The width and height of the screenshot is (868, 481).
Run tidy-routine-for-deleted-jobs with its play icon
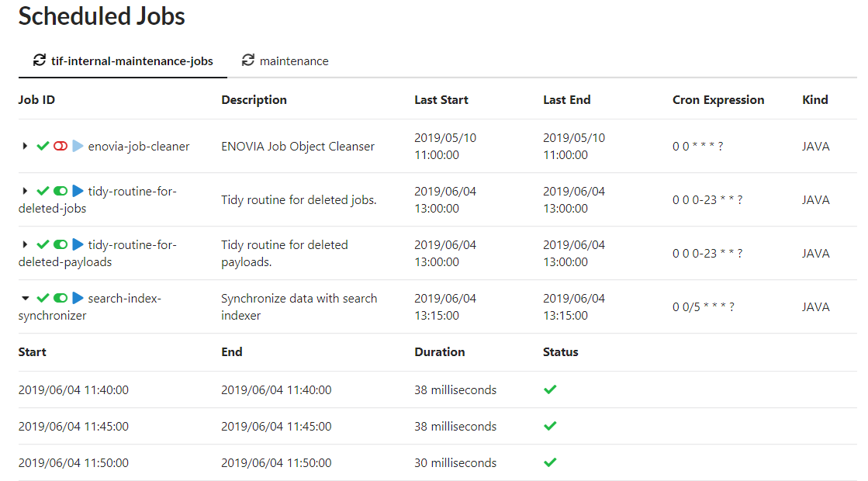pyautogui.click(x=78, y=191)
